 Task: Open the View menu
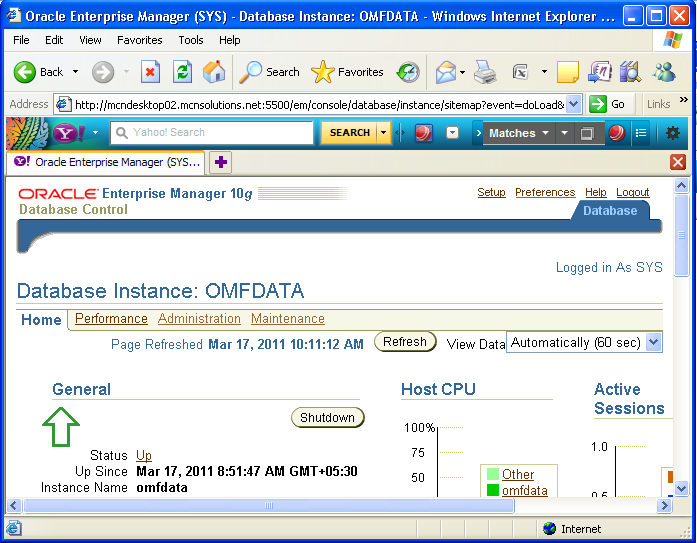90,40
